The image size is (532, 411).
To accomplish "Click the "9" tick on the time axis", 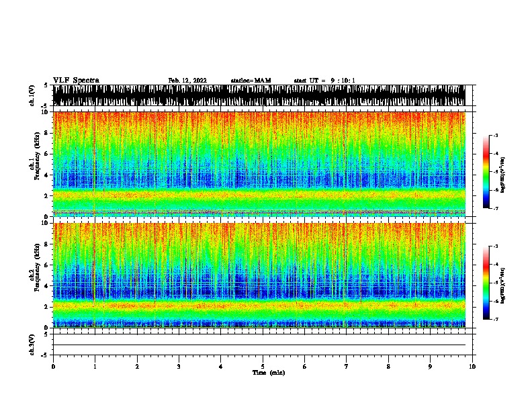I will 430,367.
